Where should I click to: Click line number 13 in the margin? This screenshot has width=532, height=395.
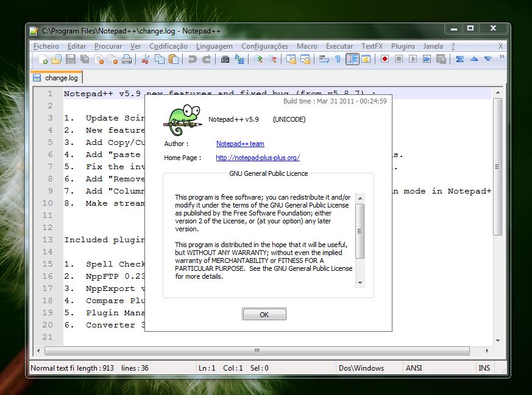pyautogui.click(x=48, y=240)
